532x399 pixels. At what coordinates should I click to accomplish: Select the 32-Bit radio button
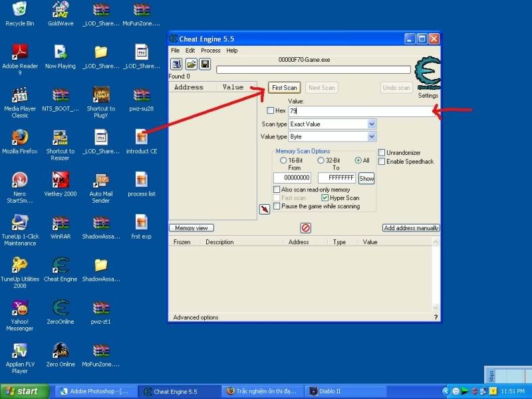[x=321, y=160]
